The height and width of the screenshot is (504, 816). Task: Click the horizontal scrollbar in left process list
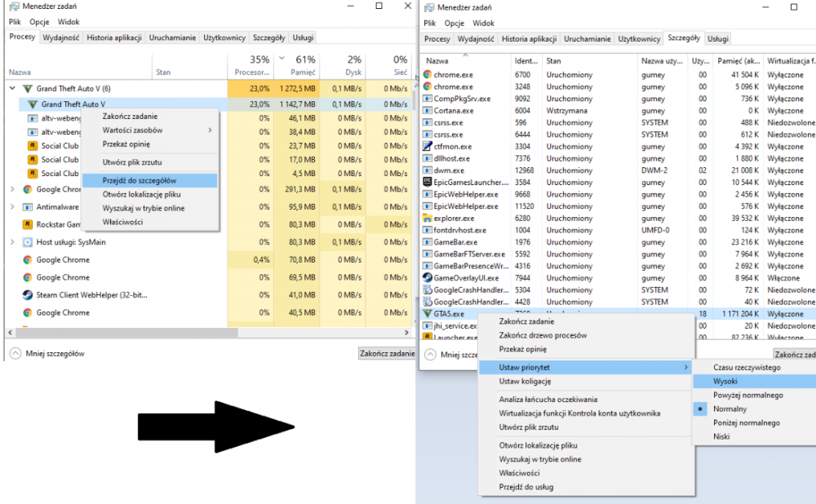(127, 332)
